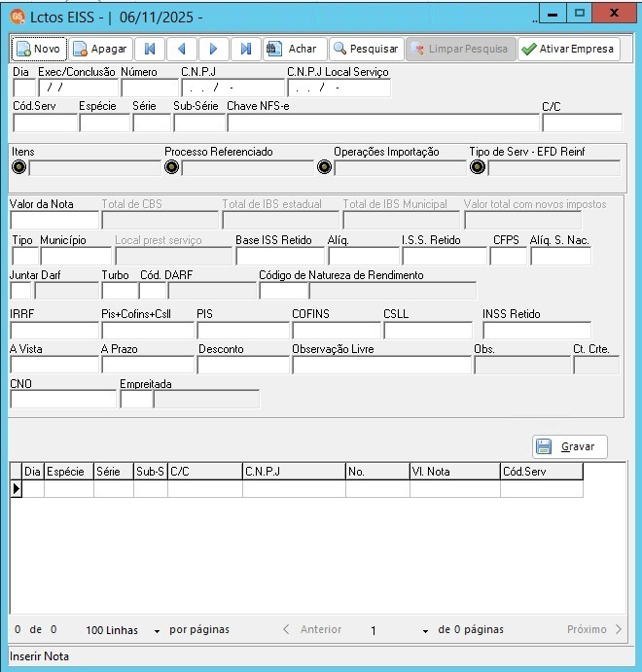Click the Alíq. input field

coord(364,257)
